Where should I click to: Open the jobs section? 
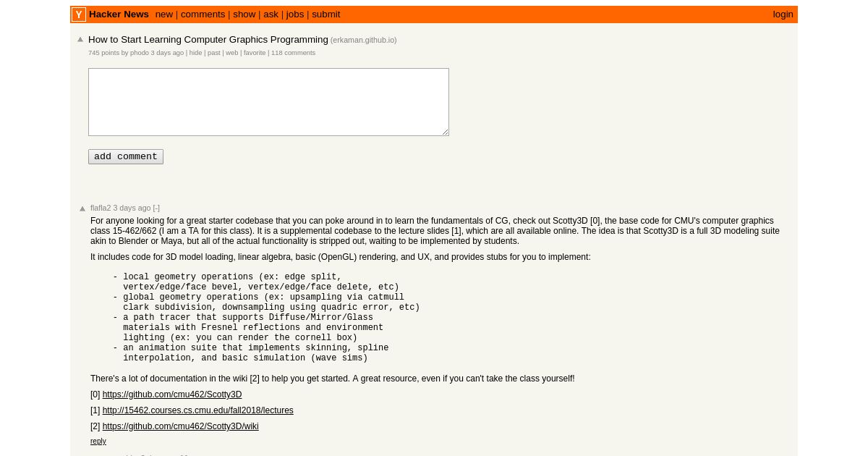coord(295,14)
